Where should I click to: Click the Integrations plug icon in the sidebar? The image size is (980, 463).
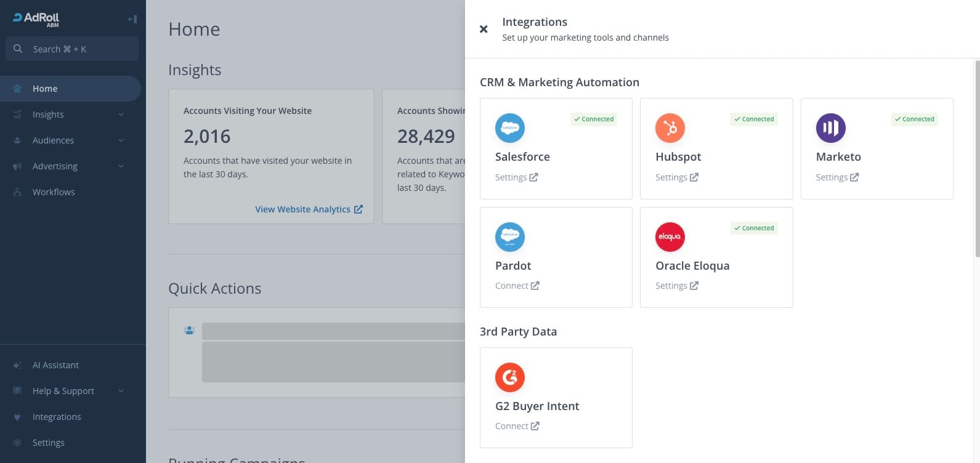coord(17,417)
